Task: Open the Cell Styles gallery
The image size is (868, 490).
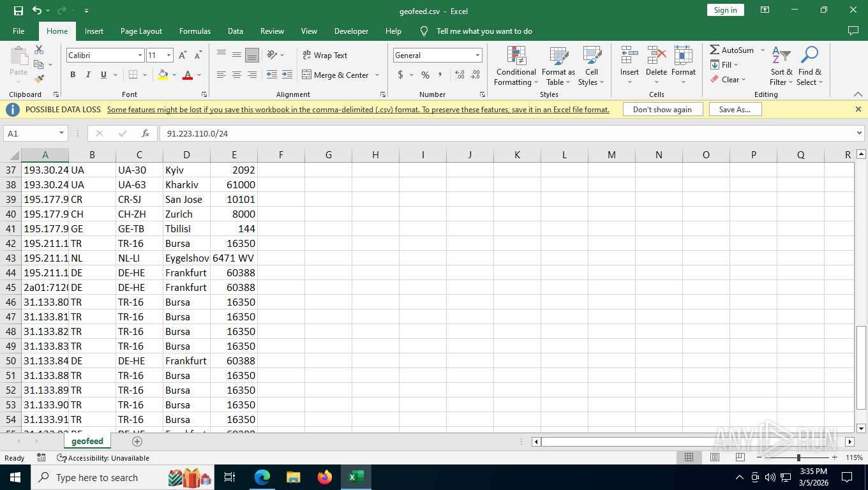Action: coord(592,66)
